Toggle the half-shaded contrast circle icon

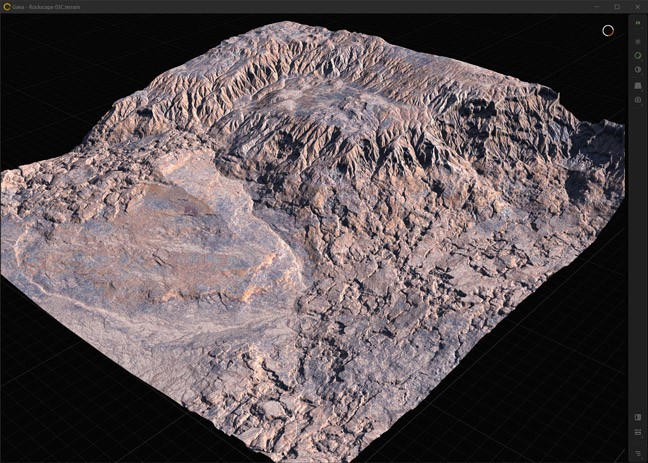(638, 70)
